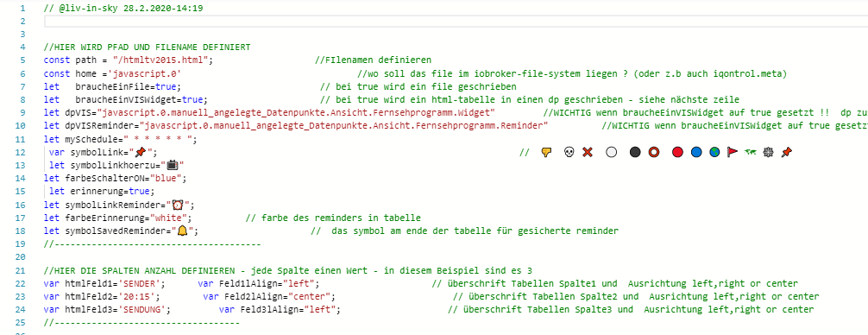Click the pushpin emoji at the comment end
868x335 pixels.
[x=786, y=152]
